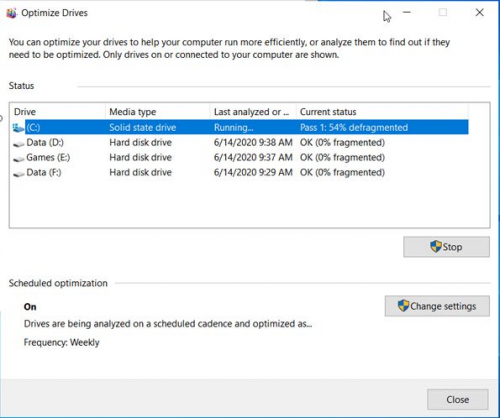Click the Games (E:) drive icon
This screenshot has width=500, height=418.
pyautogui.click(x=19, y=158)
